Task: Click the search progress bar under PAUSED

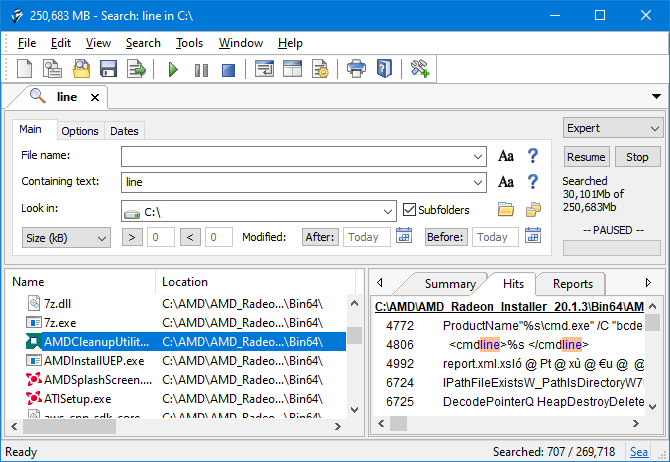Action: 612,245
